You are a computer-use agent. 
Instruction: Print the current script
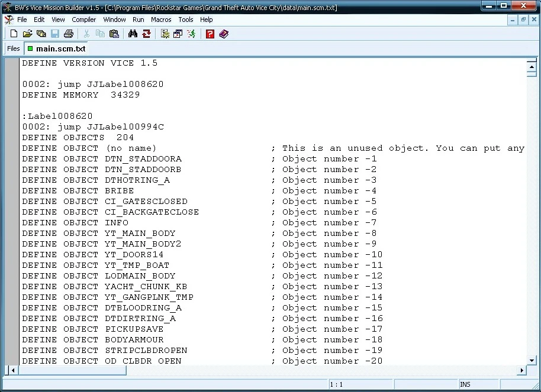pyautogui.click(x=69, y=34)
